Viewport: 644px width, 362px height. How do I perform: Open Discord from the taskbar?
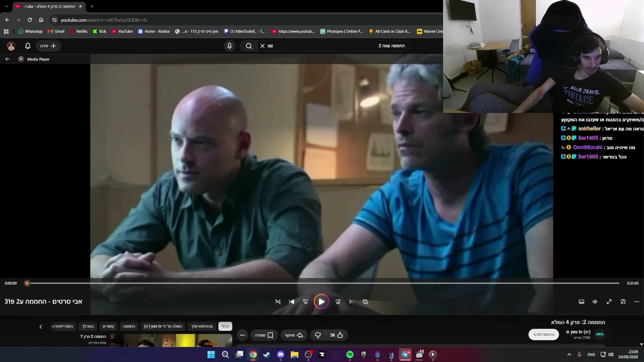coord(281,354)
